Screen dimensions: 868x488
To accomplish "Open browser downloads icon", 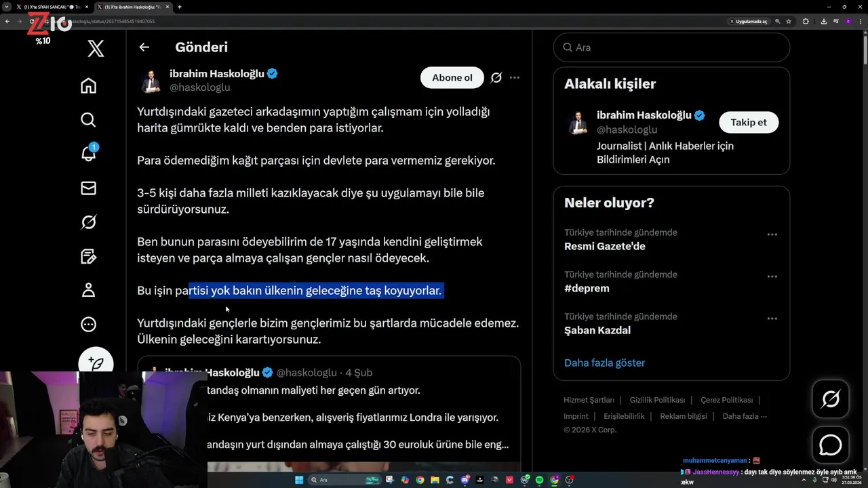I will (x=824, y=22).
